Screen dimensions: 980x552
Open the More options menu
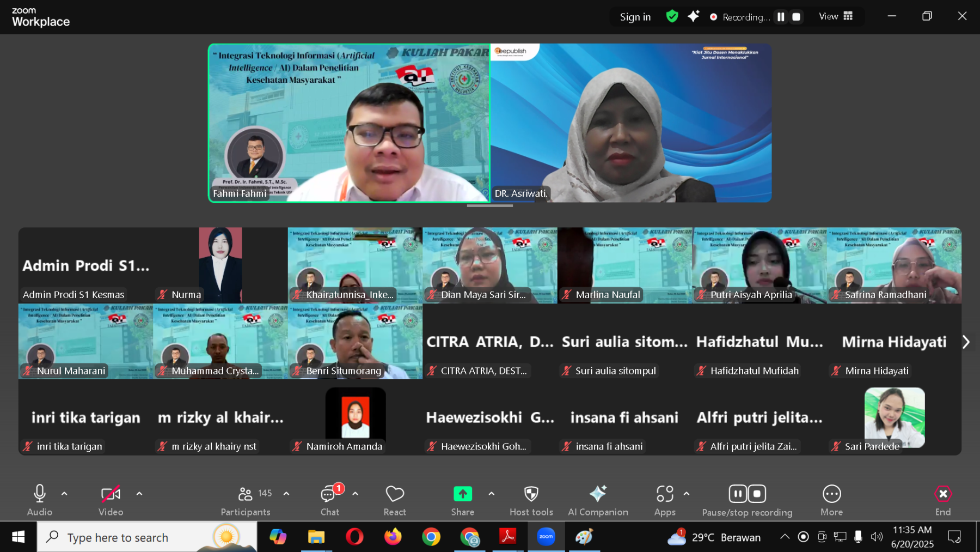tap(831, 499)
